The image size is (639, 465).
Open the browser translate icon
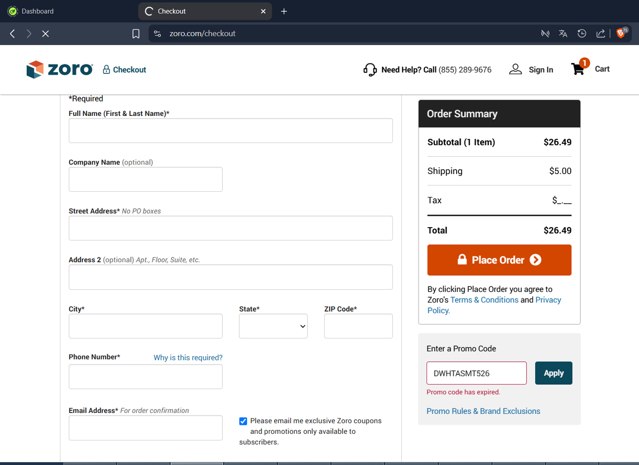(563, 33)
